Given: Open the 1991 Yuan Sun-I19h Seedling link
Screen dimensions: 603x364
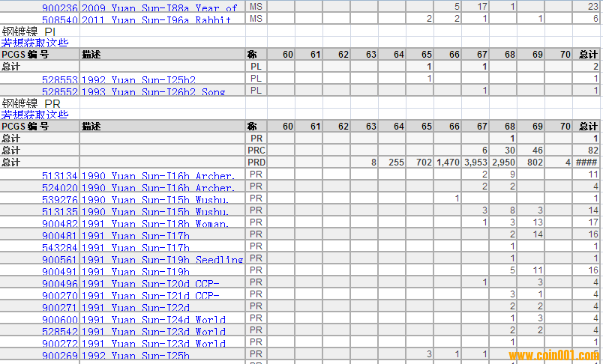Looking at the screenshot, I should (162, 260).
